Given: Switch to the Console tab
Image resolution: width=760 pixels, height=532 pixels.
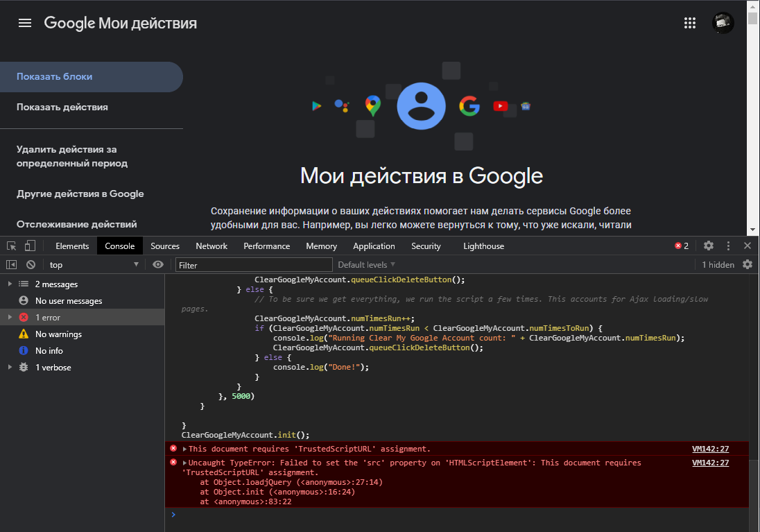Looking at the screenshot, I should (120, 246).
